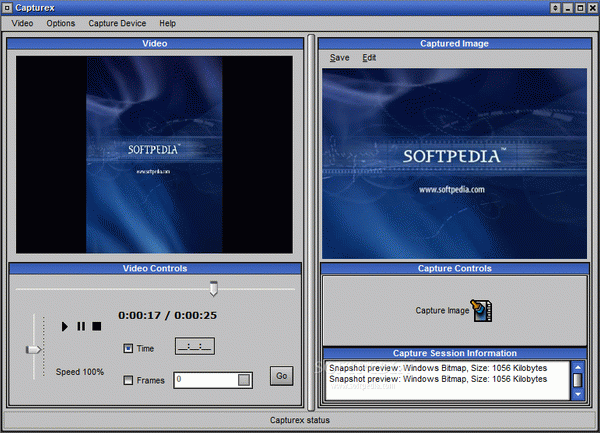Open the Options menu

60,23
